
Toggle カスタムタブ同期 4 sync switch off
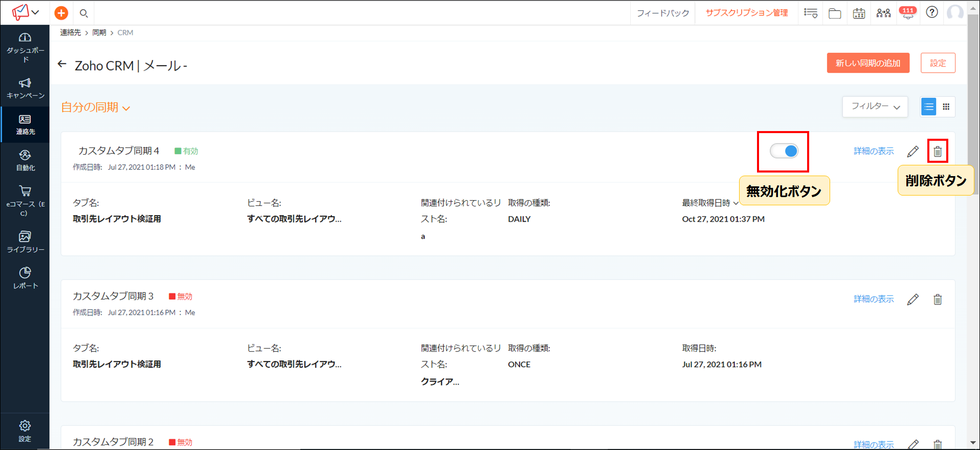pyautogui.click(x=784, y=151)
